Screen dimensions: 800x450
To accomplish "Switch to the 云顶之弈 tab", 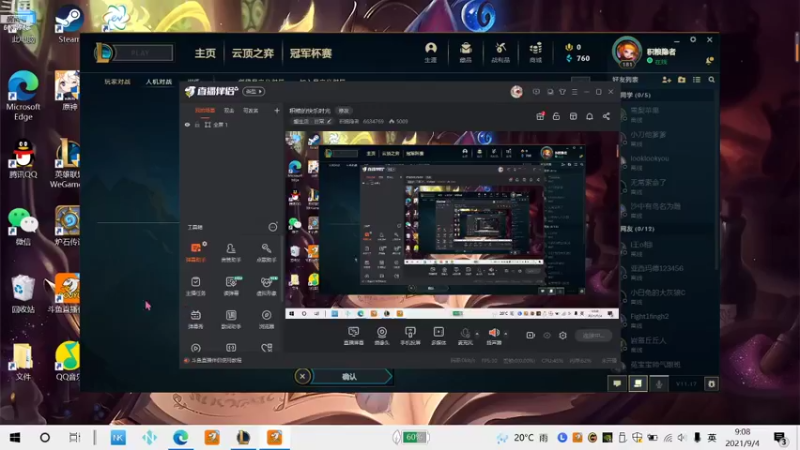I will coord(253,53).
